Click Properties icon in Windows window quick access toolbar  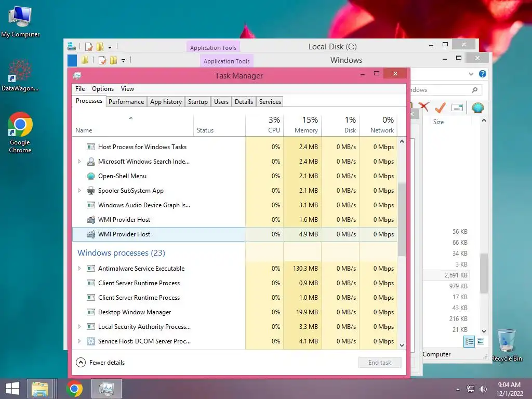coord(102,60)
